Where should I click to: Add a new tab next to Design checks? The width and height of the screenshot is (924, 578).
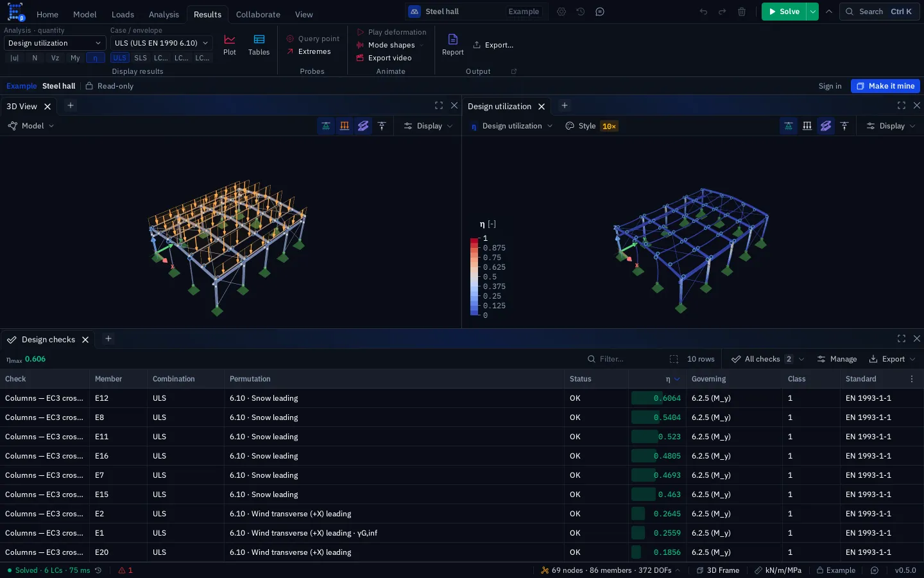(108, 338)
